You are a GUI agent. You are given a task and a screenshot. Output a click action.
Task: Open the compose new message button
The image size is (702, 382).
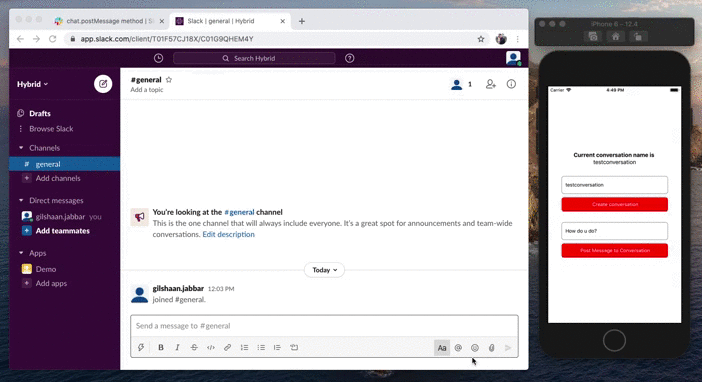pos(103,84)
